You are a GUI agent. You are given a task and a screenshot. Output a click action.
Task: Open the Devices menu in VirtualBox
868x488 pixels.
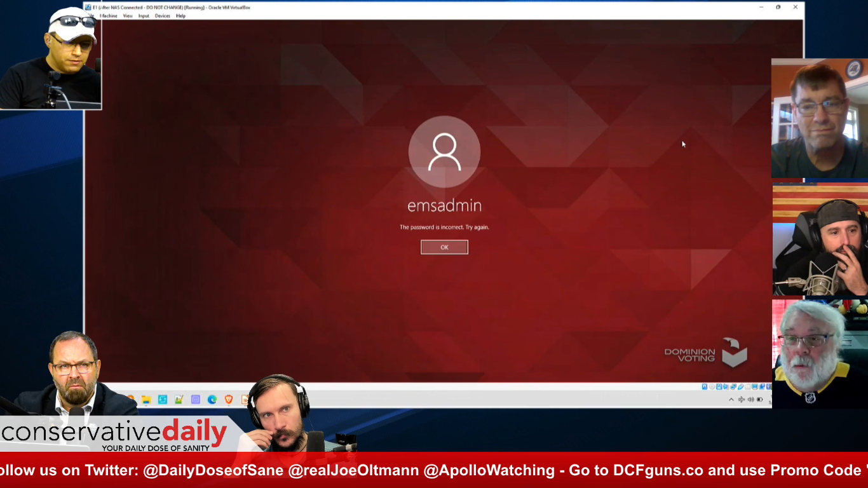pyautogui.click(x=163, y=16)
